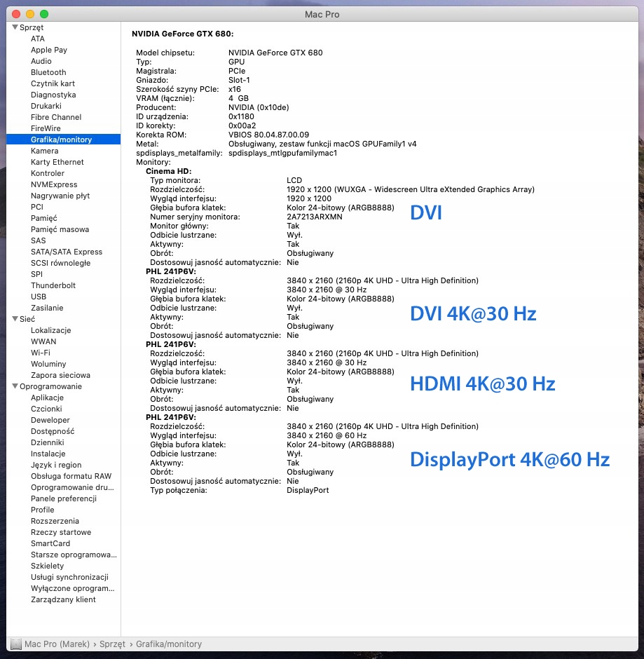The height and width of the screenshot is (659, 644).
Task: Open Fibre Channel entry
Action: tap(56, 117)
